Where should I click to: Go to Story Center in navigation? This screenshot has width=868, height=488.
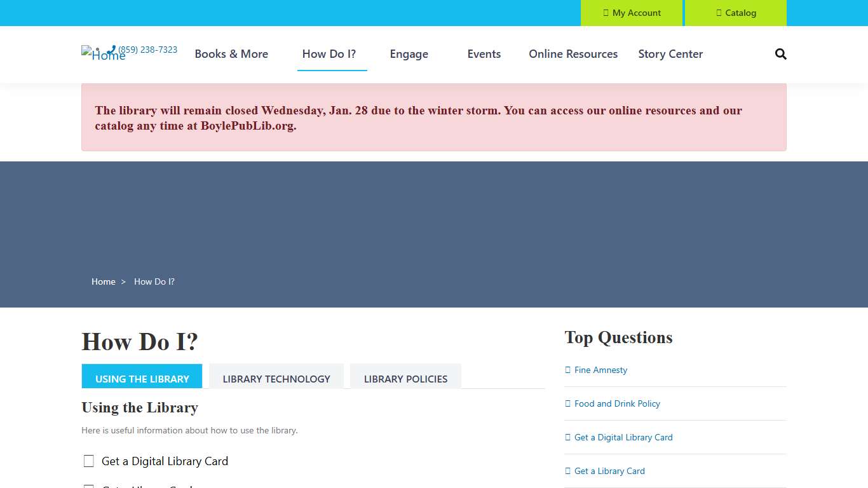click(670, 54)
